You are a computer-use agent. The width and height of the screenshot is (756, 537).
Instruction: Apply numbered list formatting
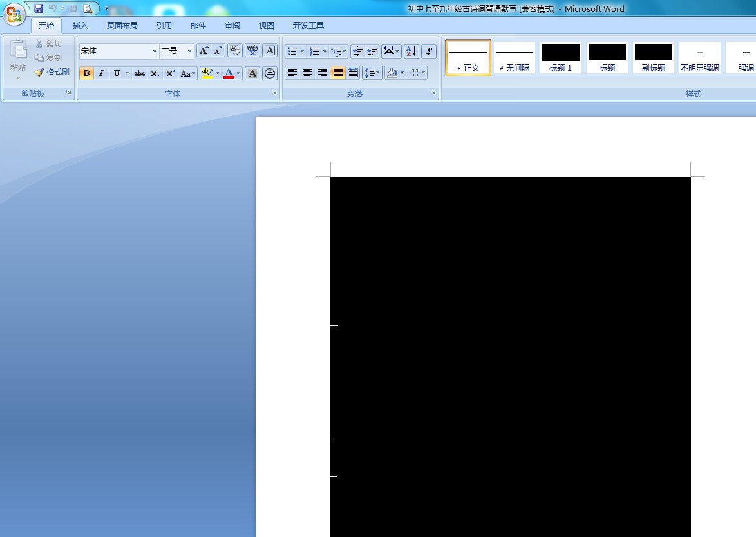(314, 51)
